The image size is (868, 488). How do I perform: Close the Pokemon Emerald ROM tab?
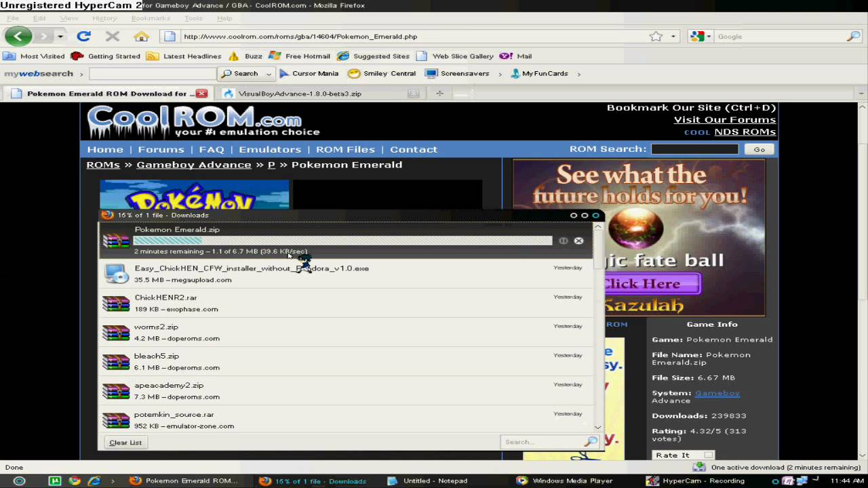tap(201, 94)
